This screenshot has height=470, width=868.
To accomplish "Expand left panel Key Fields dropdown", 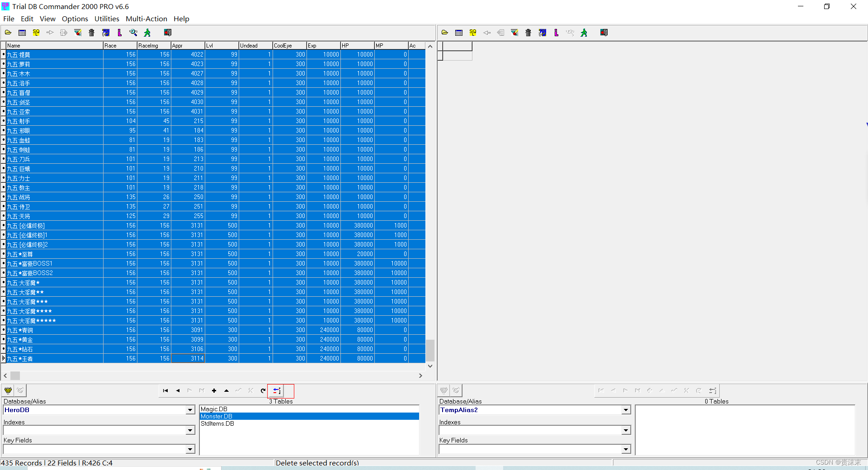I will tap(190, 450).
